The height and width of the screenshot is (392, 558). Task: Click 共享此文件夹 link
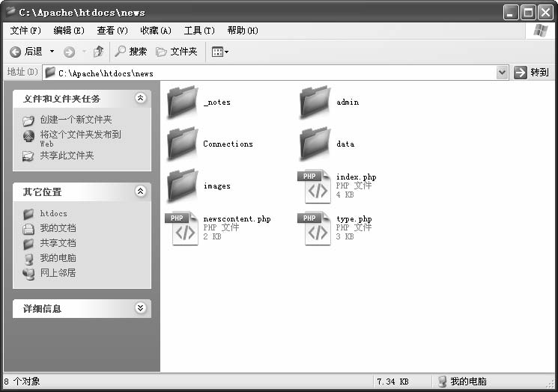coord(67,156)
